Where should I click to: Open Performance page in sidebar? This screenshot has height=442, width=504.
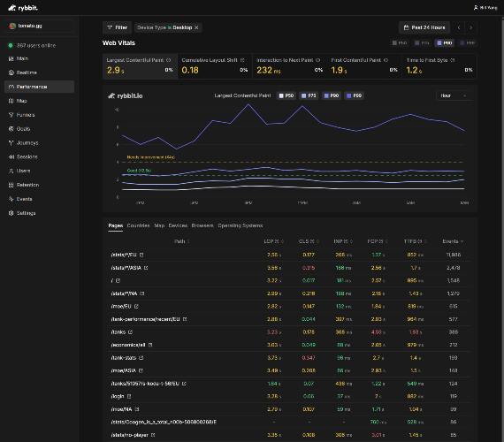(x=39, y=87)
